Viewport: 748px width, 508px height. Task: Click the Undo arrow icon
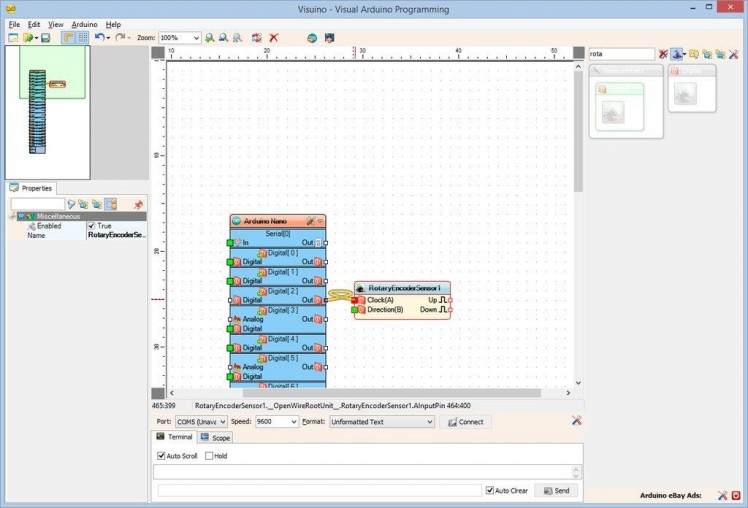click(x=99, y=38)
